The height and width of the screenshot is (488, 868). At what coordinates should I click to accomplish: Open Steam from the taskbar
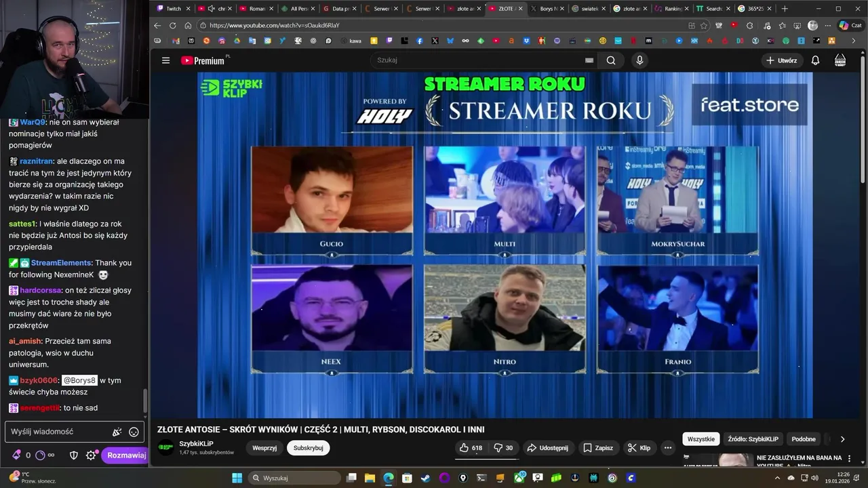pos(425,478)
